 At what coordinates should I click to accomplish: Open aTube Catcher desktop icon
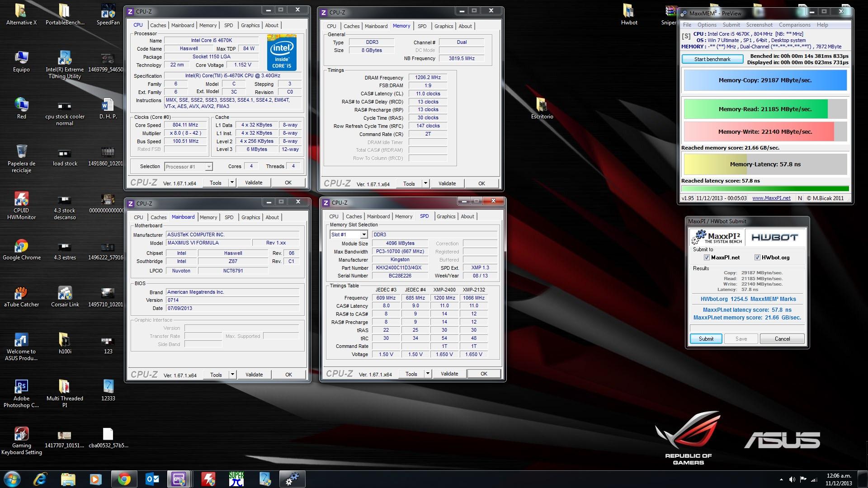(x=21, y=296)
